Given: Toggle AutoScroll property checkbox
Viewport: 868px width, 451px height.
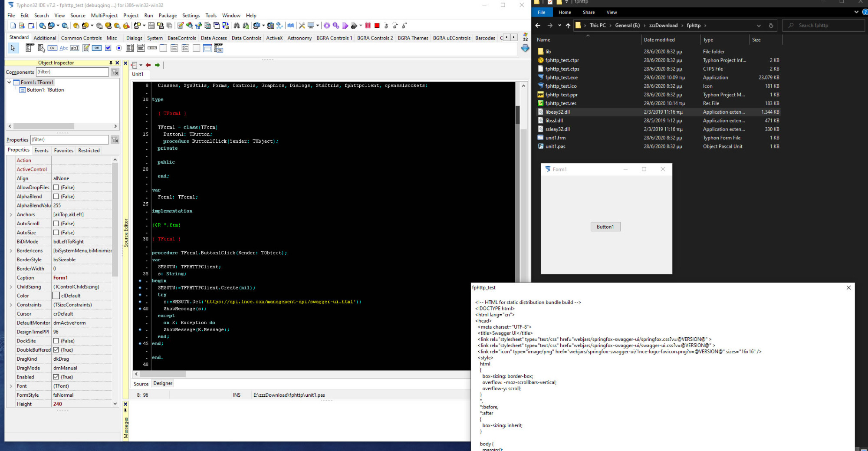Looking at the screenshot, I should (56, 224).
